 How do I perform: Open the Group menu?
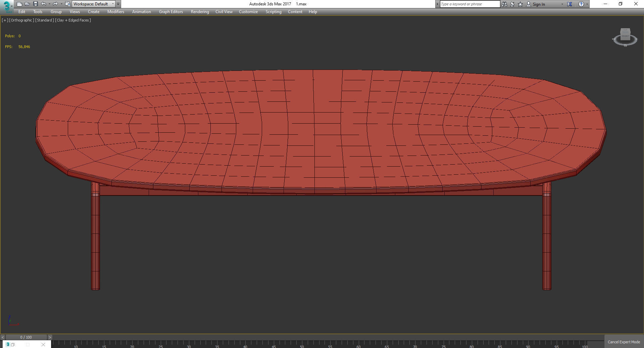coord(56,12)
